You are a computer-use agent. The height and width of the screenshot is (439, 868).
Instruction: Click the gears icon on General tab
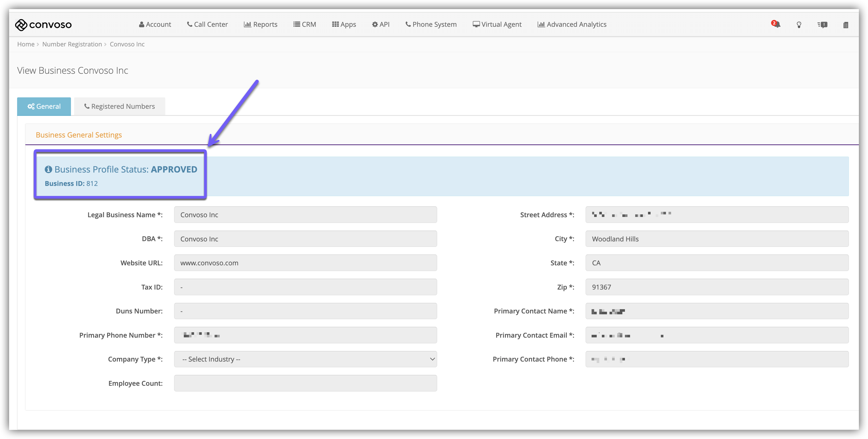[31, 106]
